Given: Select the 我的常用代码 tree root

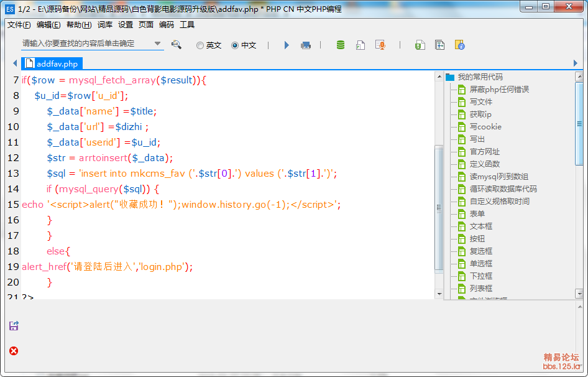Looking at the screenshot, I should click(x=480, y=77).
